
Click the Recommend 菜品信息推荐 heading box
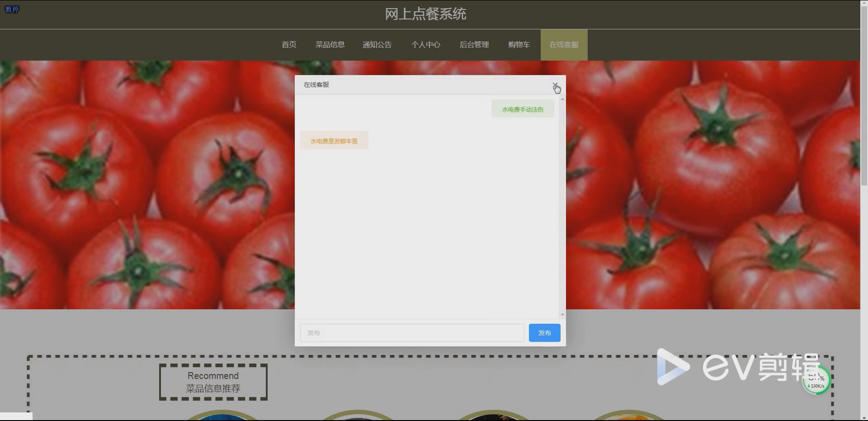(213, 382)
